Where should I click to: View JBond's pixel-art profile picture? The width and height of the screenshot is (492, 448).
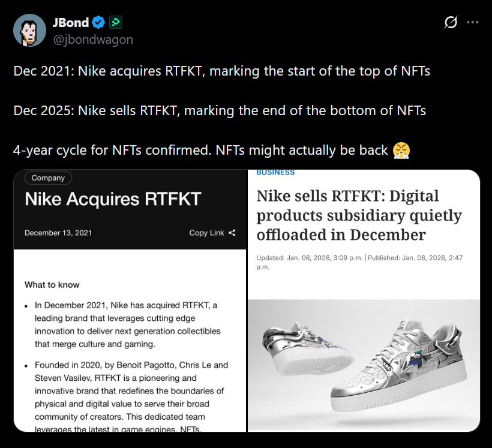point(29,30)
